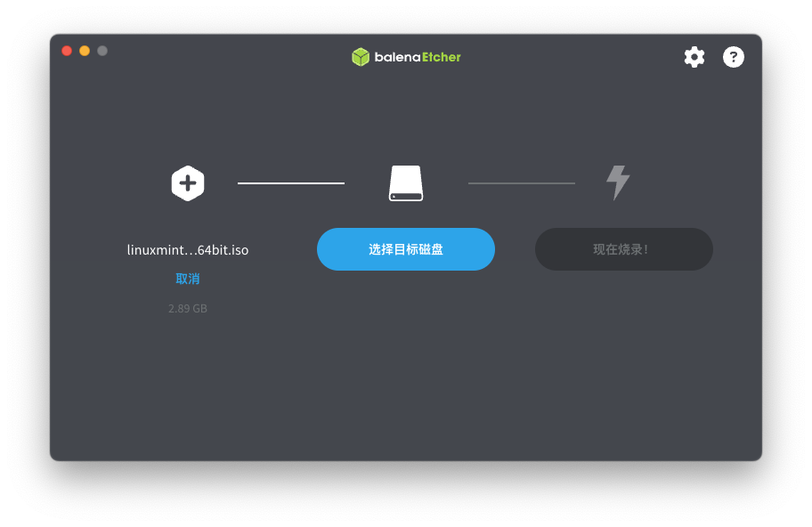Click the gray disabled zoom window button

(x=102, y=51)
